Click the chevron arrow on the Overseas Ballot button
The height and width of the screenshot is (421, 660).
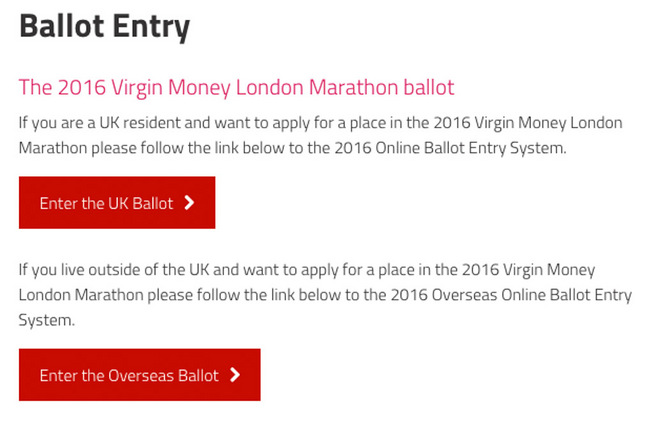click(235, 375)
